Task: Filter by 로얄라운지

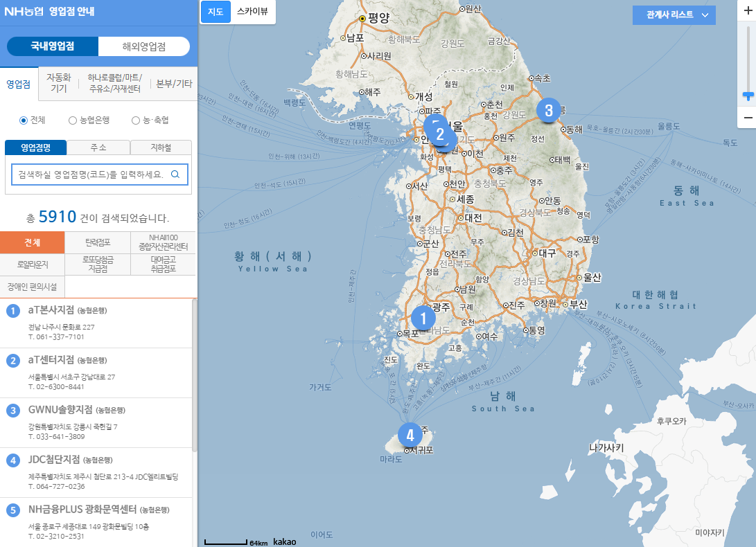Action: tap(33, 264)
